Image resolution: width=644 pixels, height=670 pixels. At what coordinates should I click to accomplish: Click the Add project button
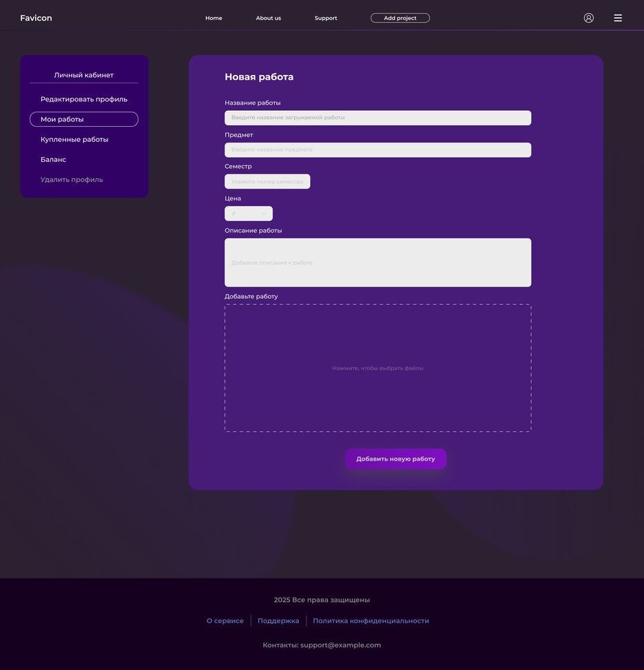click(400, 18)
